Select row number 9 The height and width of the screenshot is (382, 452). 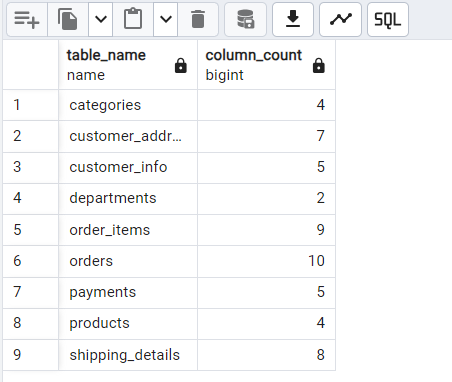click(31, 355)
